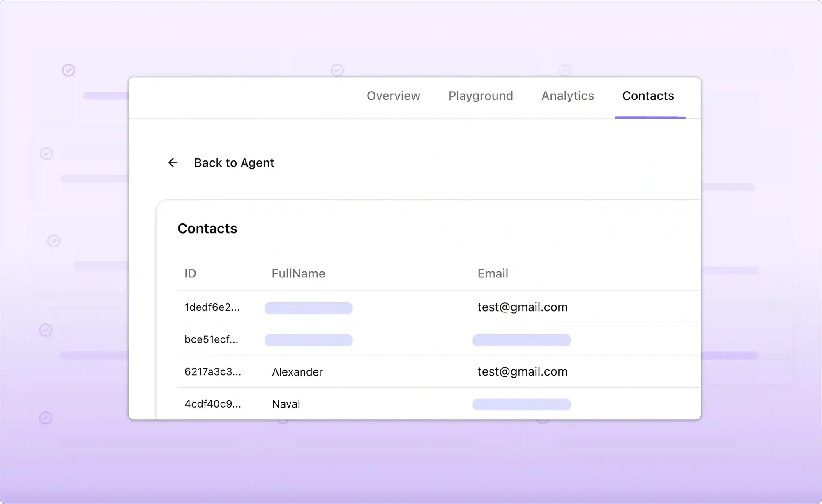This screenshot has height=504, width=822.
Task: Open the Analytics tab
Action: pos(568,96)
